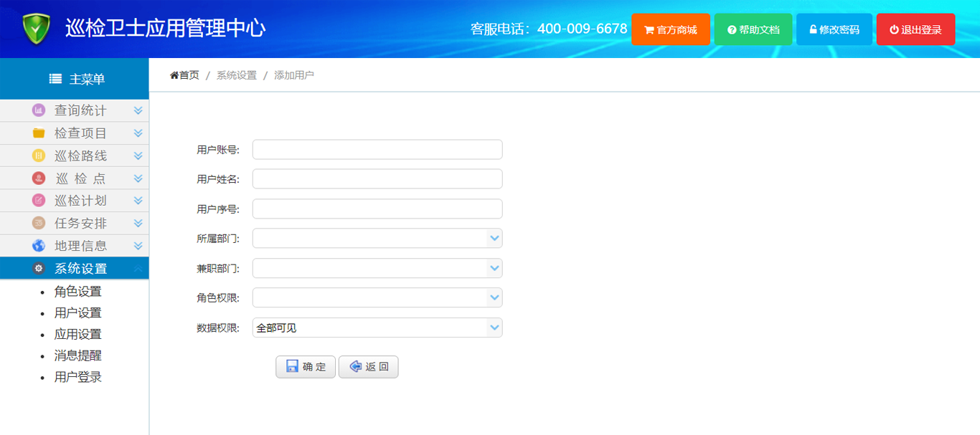This screenshot has width=980, height=435.
Task: Click the home icon in breadcrumb
Action: (x=174, y=75)
